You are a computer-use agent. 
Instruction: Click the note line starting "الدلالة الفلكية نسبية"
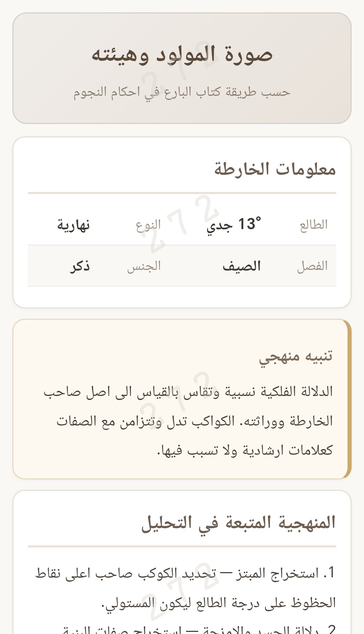(188, 392)
